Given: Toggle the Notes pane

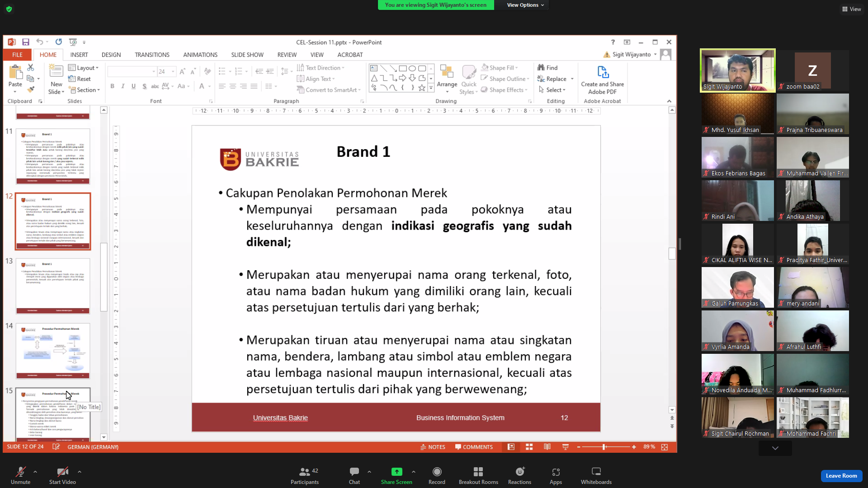Looking at the screenshot, I should 433,447.
